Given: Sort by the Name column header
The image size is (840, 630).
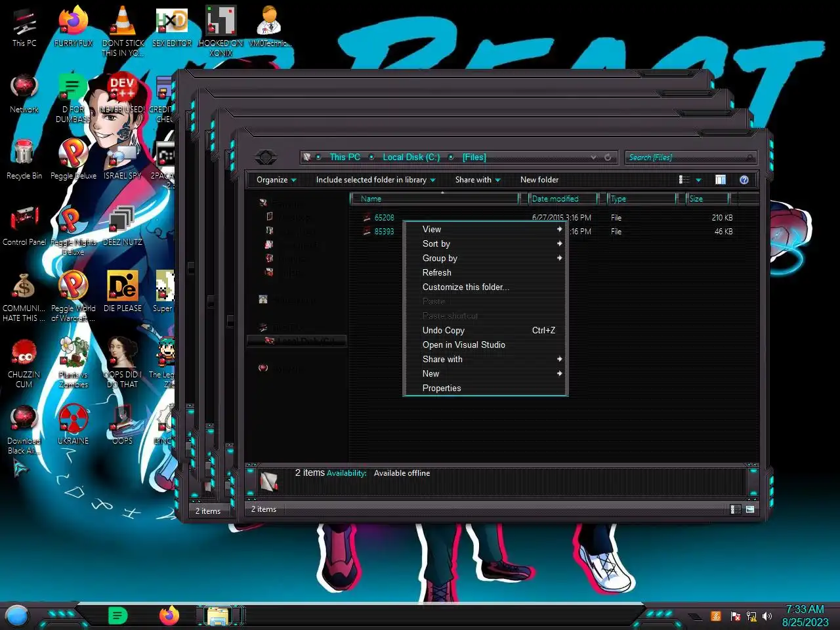Looking at the screenshot, I should (435, 199).
